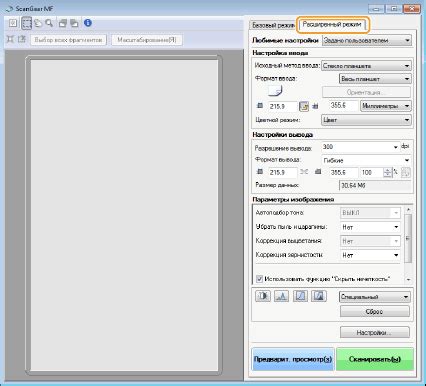Open the Формат ввода dropdown (Весь планшет)
The width and height of the screenshot is (426, 386).
375,79
